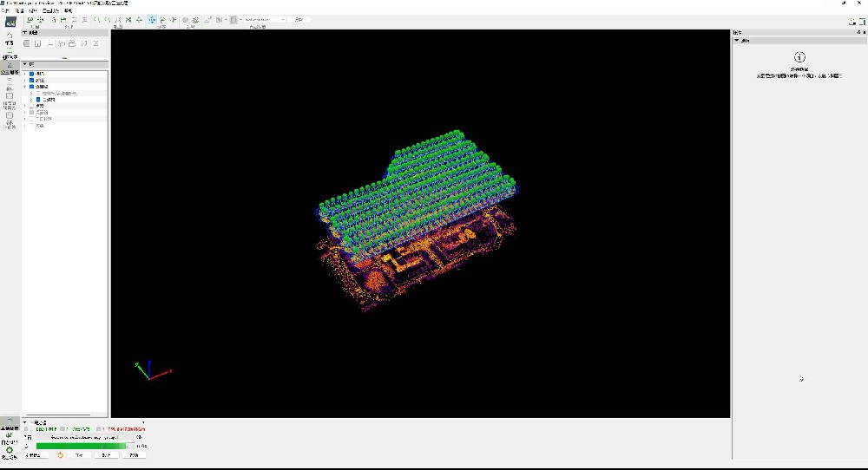This screenshot has width=868, height=470.
Task: Click the folder-shaped icon in the Create panel
Action: click(72, 43)
